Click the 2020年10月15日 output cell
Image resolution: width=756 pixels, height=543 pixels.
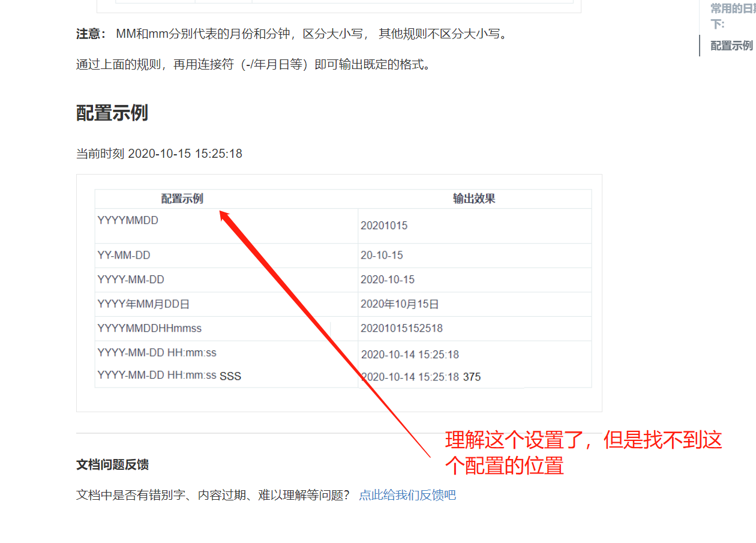399,304
